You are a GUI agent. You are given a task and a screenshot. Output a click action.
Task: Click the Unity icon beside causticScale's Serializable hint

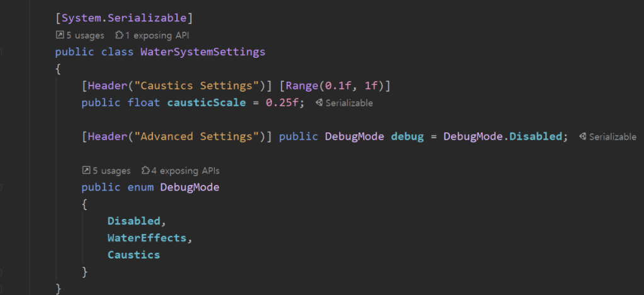320,103
